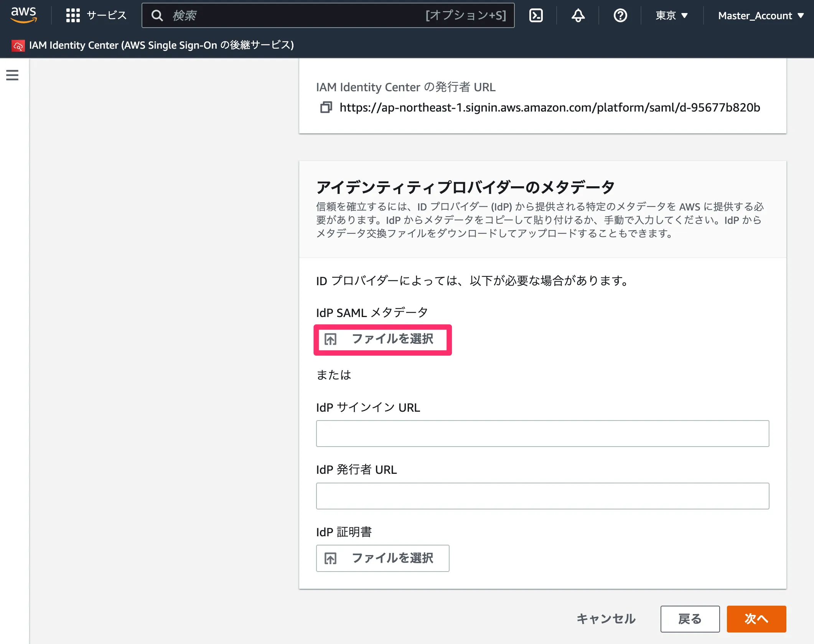
Task: Launch the CloudShell terminal icon
Action: [x=536, y=15]
